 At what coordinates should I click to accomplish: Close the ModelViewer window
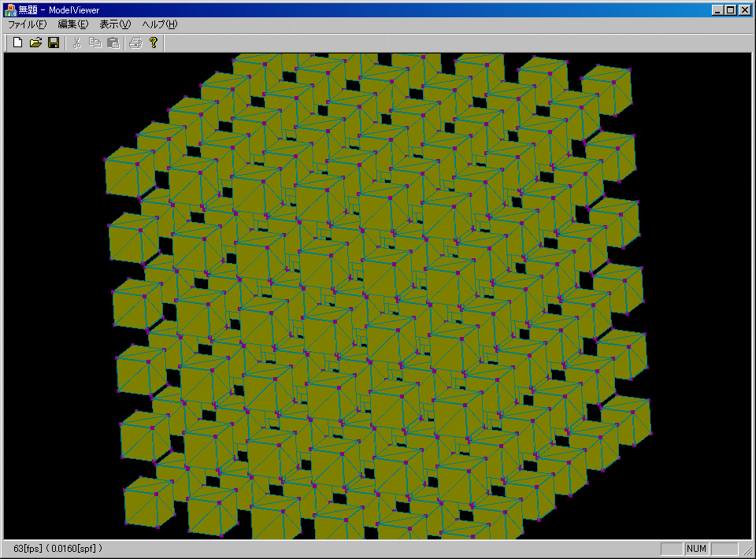tap(745, 9)
